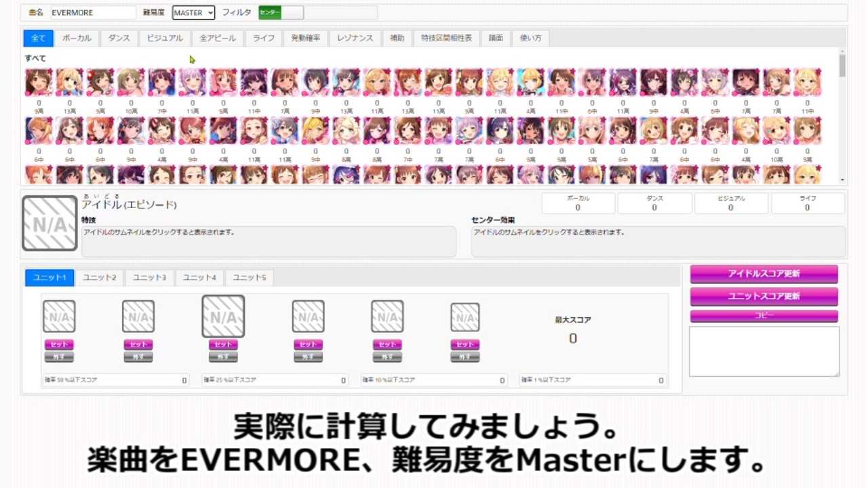868x488 pixels.
Task: Click the 確率 1％以下スコア field
Action: pos(593,380)
